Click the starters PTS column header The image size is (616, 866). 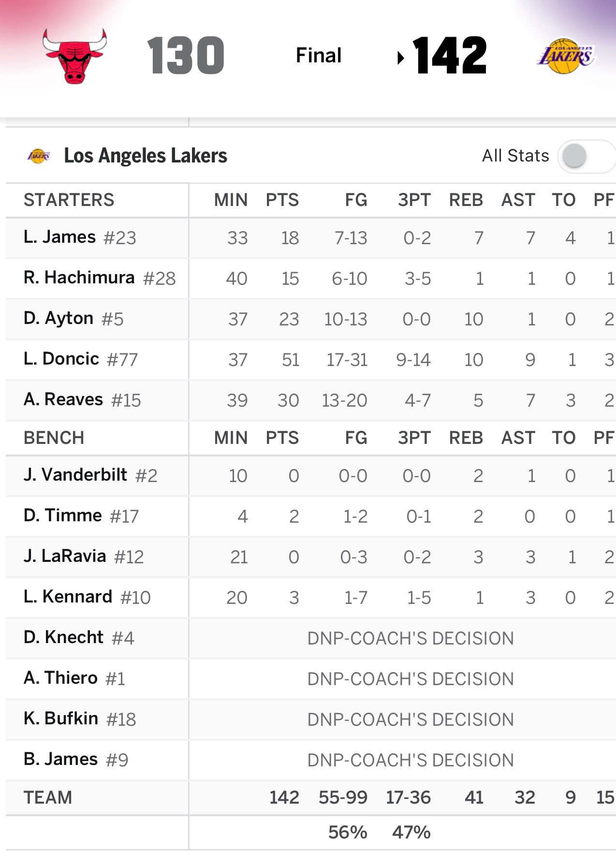[282, 200]
